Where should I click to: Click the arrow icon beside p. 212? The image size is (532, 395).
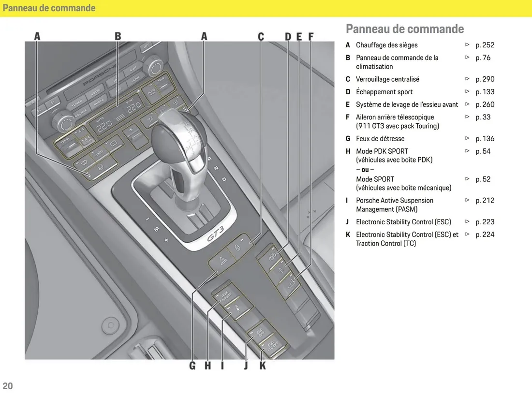point(467,200)
